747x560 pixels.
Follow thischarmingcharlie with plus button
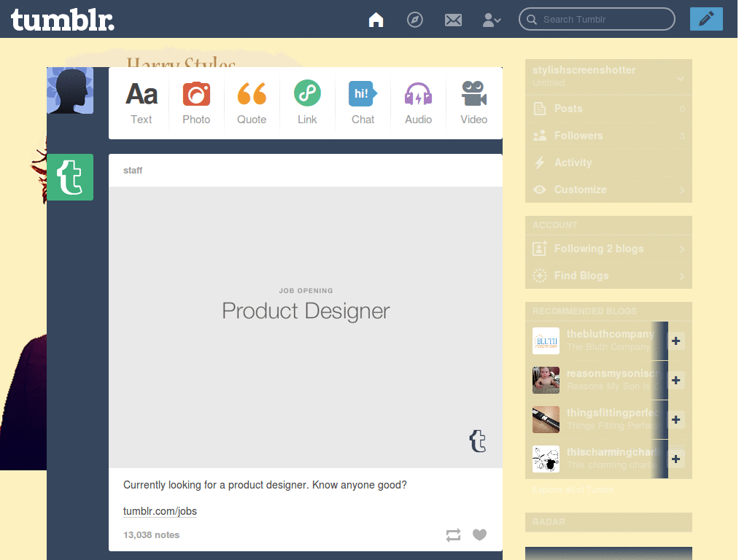(x=676, y=459)
